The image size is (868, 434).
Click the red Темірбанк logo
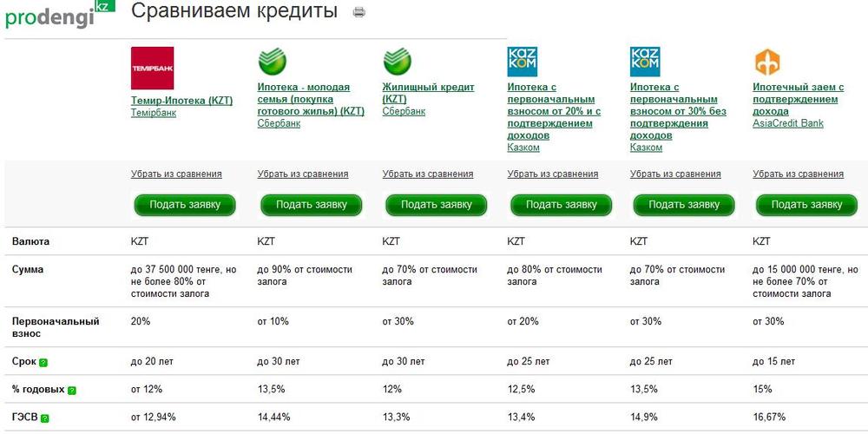pos(152,68)
